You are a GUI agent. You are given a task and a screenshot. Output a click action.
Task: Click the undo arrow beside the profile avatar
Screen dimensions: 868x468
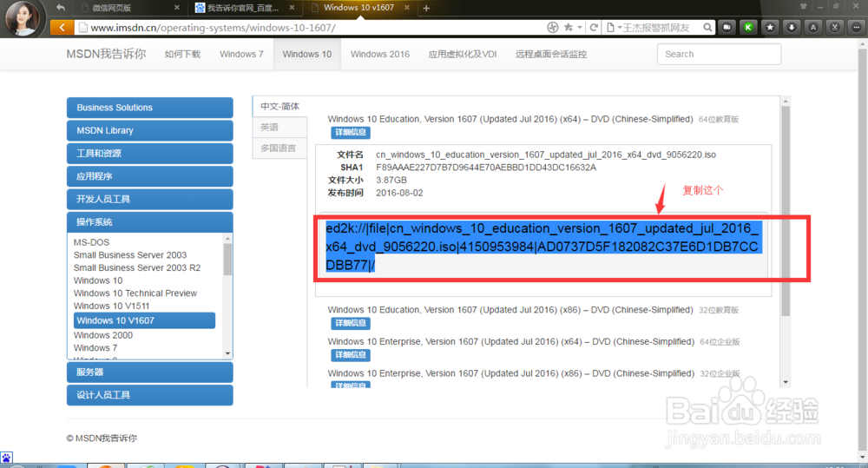pyautogui.click(x=61, y=8)
